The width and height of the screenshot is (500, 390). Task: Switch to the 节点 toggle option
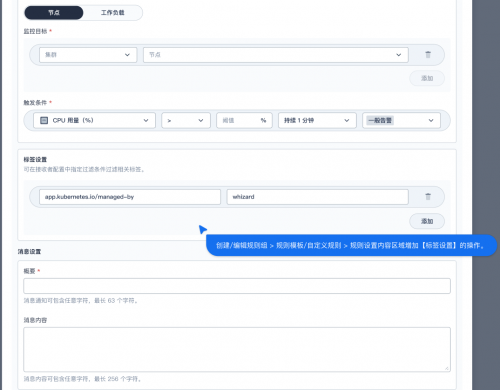[54, 13]
